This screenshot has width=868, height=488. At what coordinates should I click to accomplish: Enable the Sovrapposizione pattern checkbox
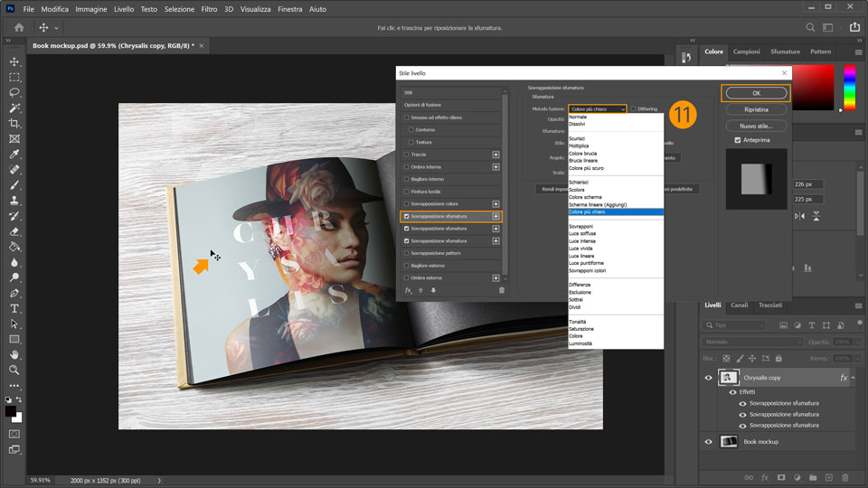click(407, 253)
